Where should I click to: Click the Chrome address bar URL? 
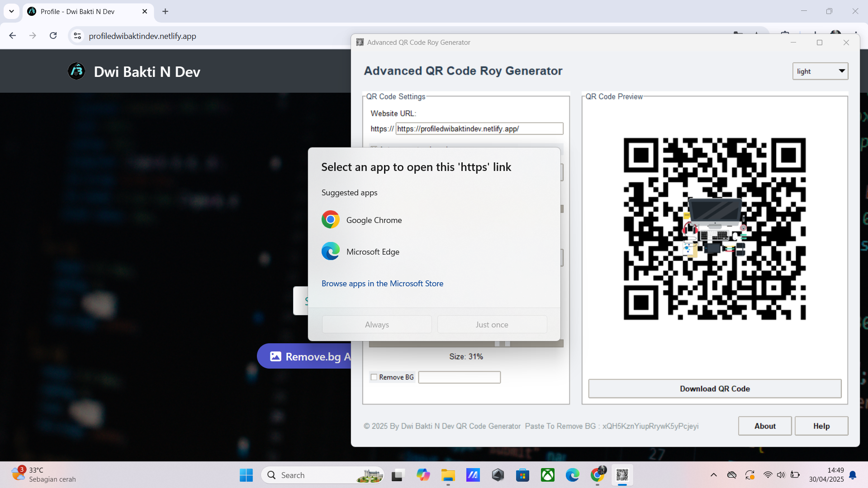coord(142,36)
